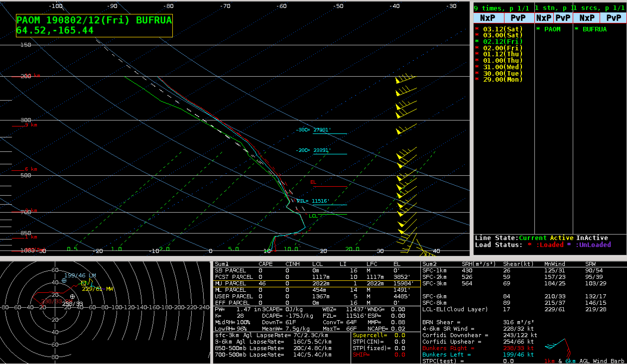
Task: Click the PvP button above the station list
Action: (563, 18)
